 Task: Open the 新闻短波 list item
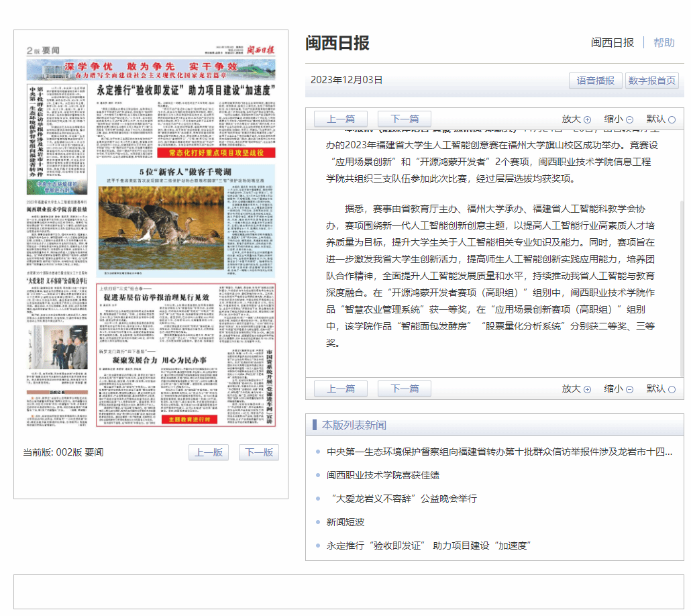point(345,522)
